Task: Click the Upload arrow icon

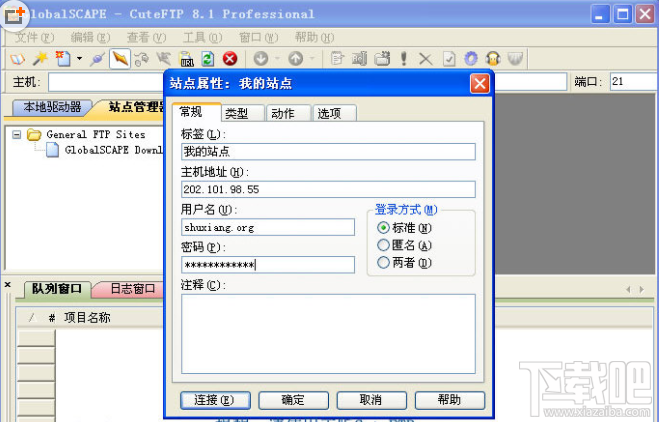Action: coord(296,59)
